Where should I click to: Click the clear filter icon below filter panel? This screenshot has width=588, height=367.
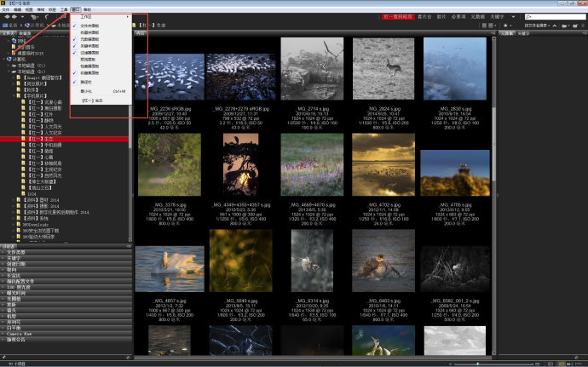pyautogui.click(x=128, y=358)
